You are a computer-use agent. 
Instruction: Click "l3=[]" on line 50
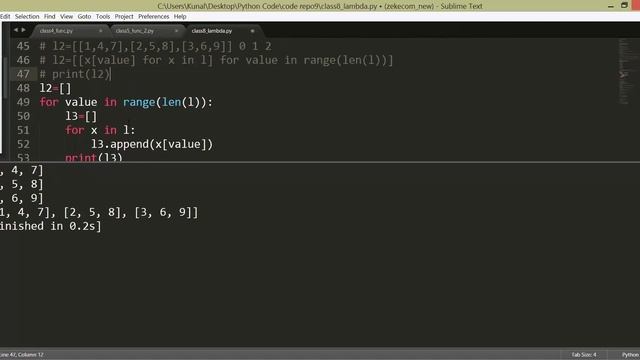click(x=81, y=116)
